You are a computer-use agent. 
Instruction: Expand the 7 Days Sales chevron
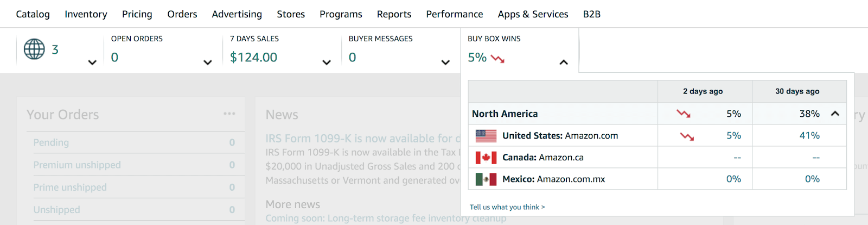tap(327, 62)
